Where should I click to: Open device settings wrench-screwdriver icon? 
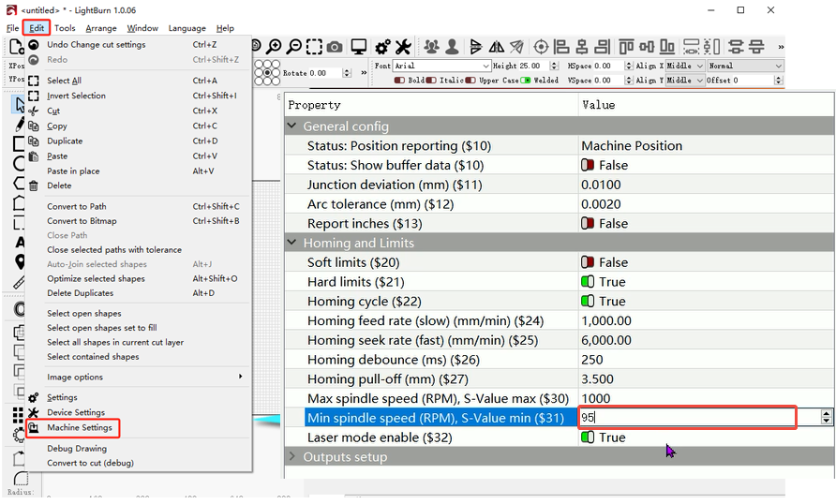(x=403, y=47)
